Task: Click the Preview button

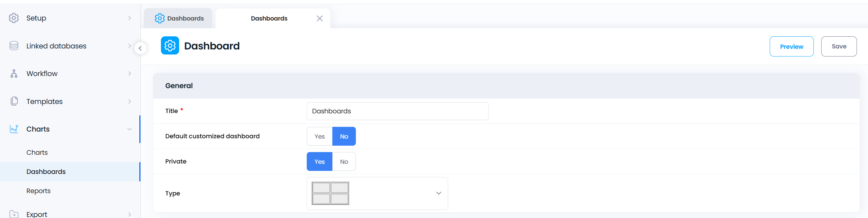Action: point(791,46)
